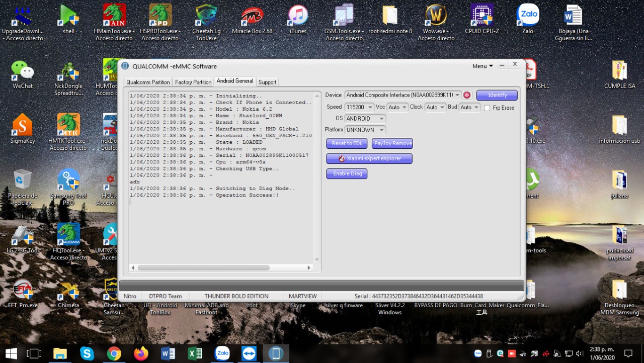Open the CUMPLE ISA folder icon
The height and width of the screenshot is (363, 644).
point(619,74)
